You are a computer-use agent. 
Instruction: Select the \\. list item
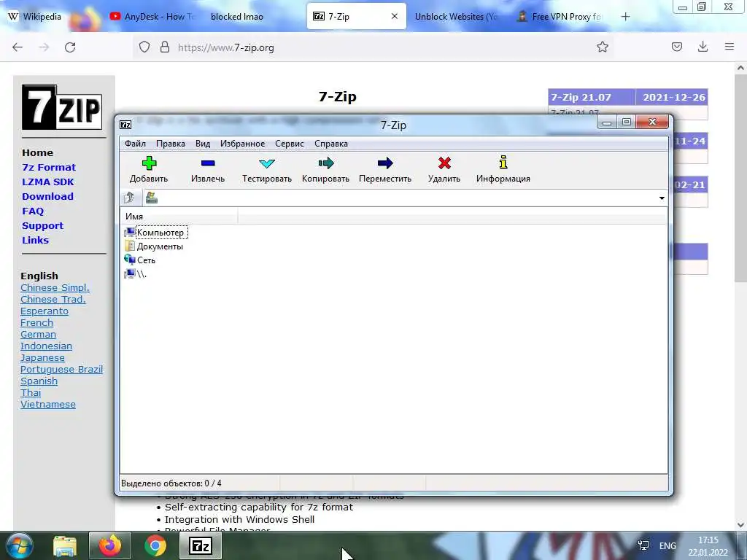point(135,274)
